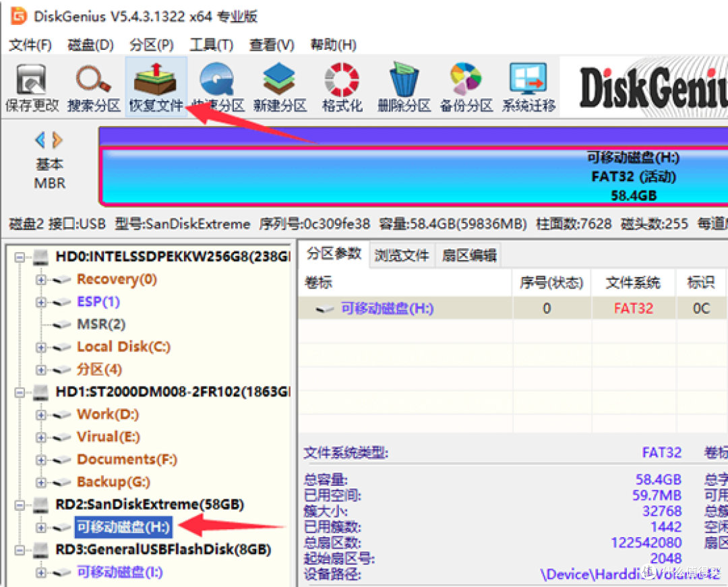
Task: Select MSR(2) partition in the tree
Action: click(x=101, y=324)
